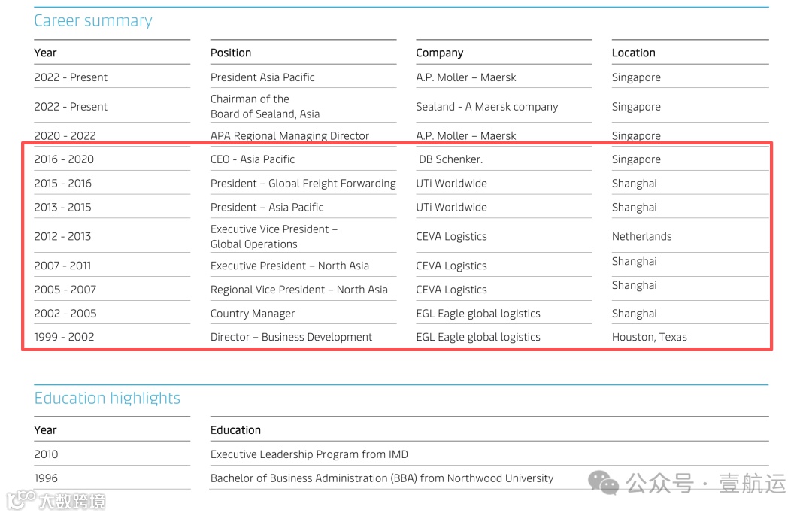This screenshot has height=516, width=812.
Task: Select Sealand - A Maersk company cell
Action: point(486,107)
